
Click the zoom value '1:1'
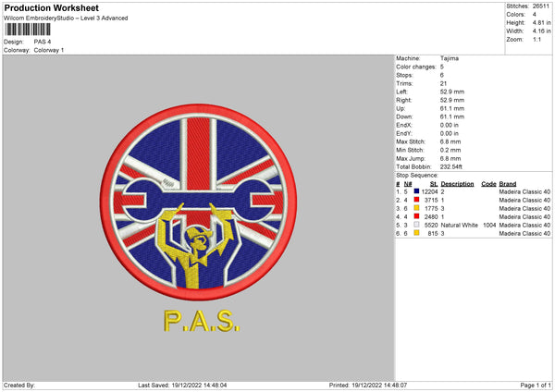point(536,39)
